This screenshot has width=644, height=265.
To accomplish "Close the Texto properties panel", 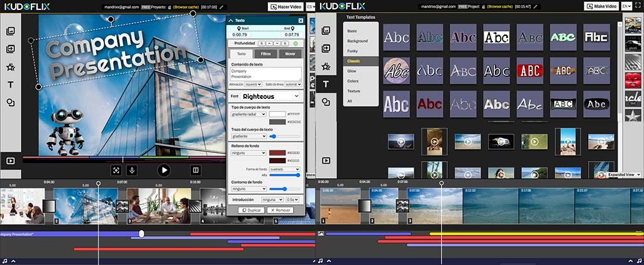I will [x=301, y=21].
